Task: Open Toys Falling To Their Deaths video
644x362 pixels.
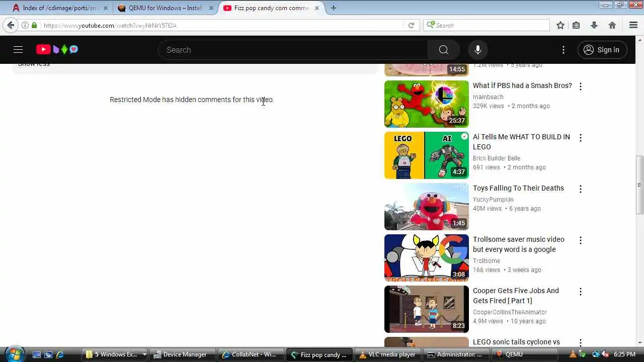Action: tap(518, 188)
